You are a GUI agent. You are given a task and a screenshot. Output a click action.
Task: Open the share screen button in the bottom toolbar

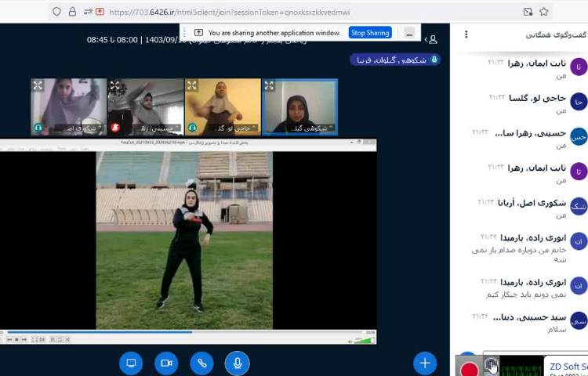click(x=131, y=363)
